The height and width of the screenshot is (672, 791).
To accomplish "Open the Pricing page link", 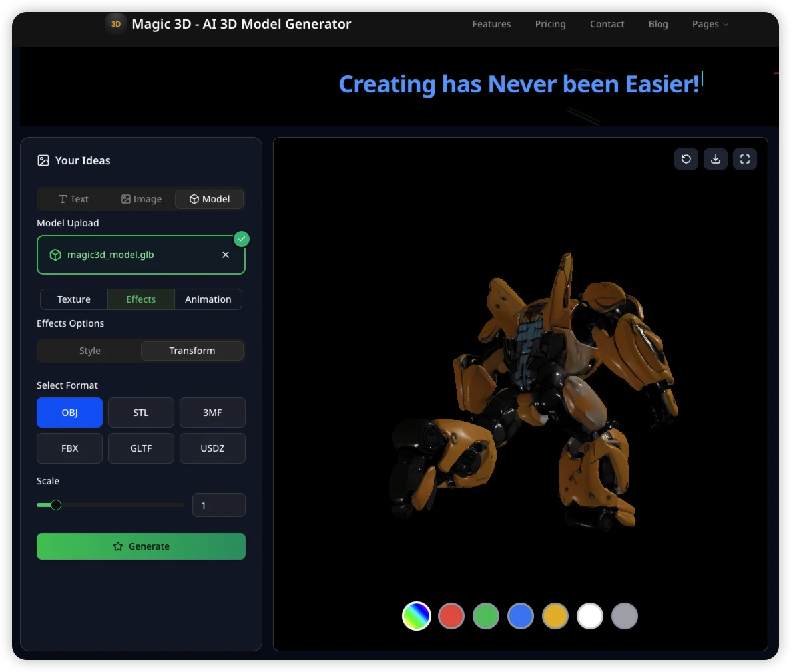I will [551, 24].
